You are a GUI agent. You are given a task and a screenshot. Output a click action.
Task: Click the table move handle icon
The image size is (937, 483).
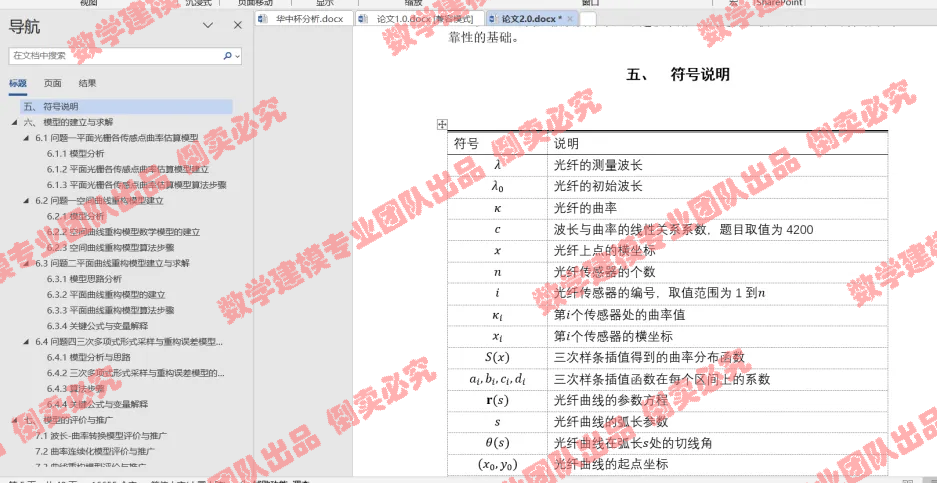pyautogui.click(x=441, y=124)
